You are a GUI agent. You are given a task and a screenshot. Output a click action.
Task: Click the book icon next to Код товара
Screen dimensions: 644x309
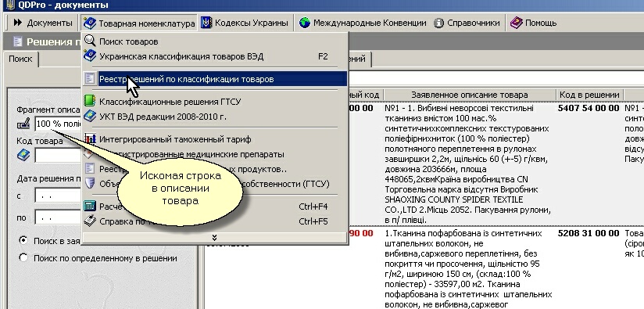point(23,156)
